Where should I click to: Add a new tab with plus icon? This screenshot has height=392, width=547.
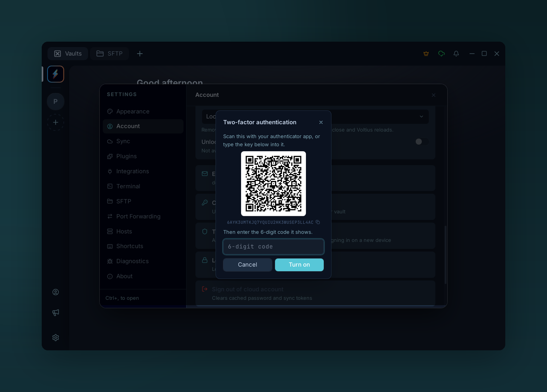pos(140,54)
